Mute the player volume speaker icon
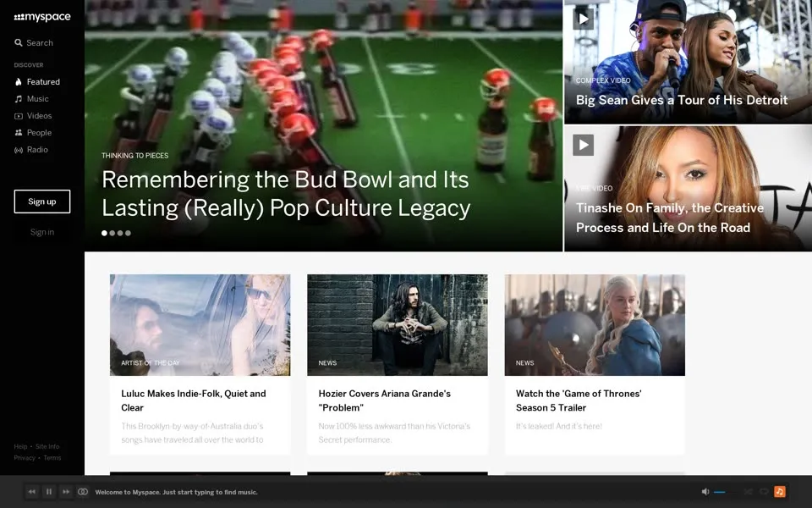This screenshot has height=508, width=812. click(x=705, y=492)
